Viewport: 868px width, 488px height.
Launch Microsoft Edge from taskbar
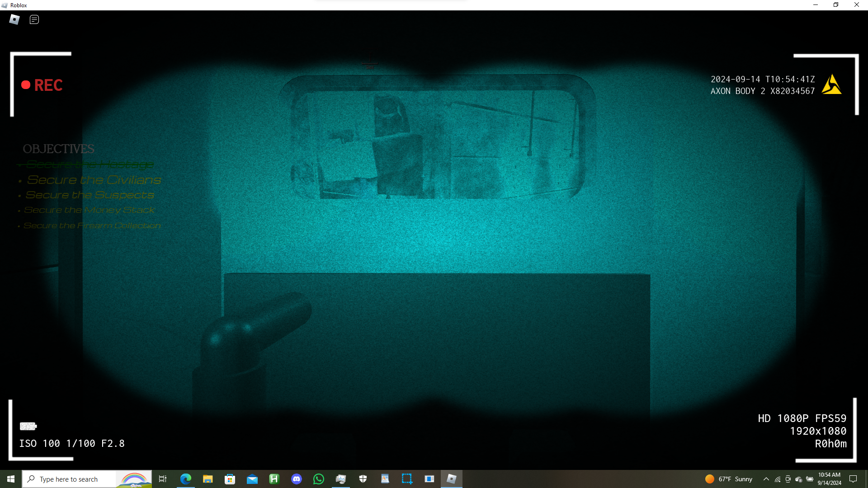186,479
